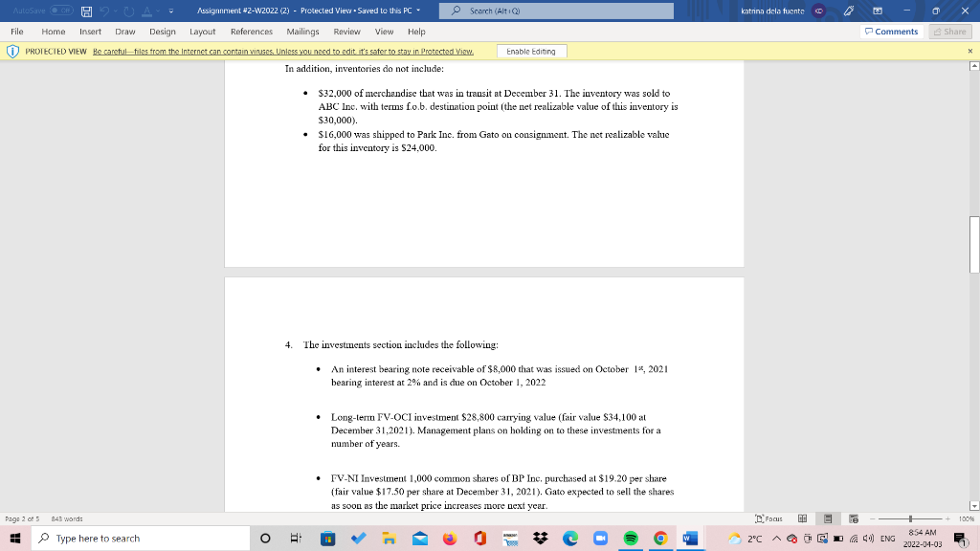The width and height of the screenshot is (980, 551).
Task: Toggle the Comments pane
Action: click(x=890, y=31)
